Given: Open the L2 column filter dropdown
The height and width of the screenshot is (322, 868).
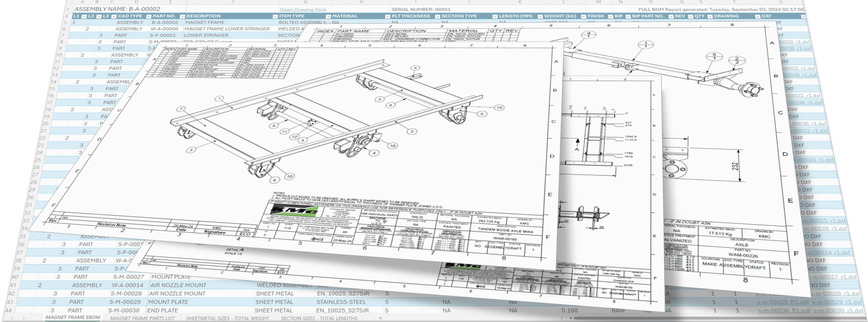Looking at the screenshot, I should [99, 16].
